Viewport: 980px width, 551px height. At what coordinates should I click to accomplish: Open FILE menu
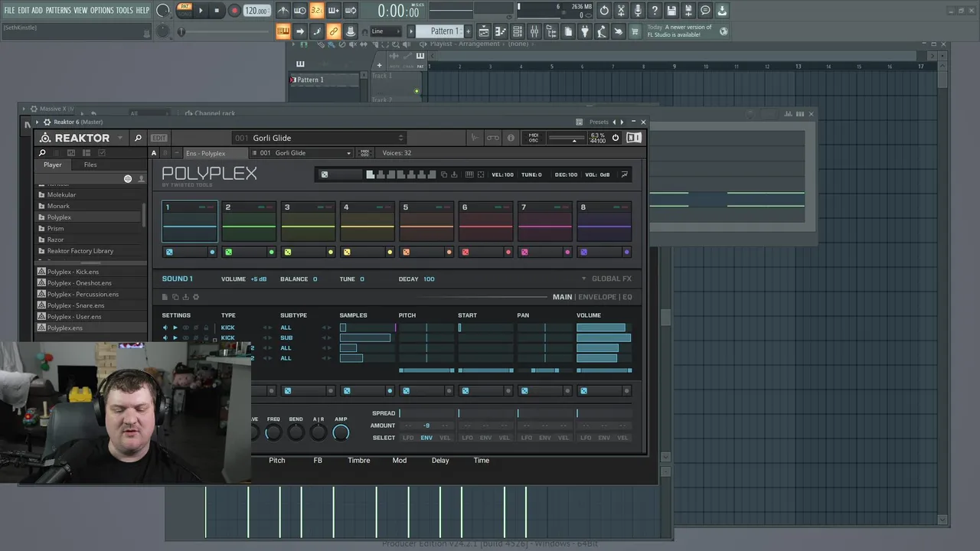[10, 11]
